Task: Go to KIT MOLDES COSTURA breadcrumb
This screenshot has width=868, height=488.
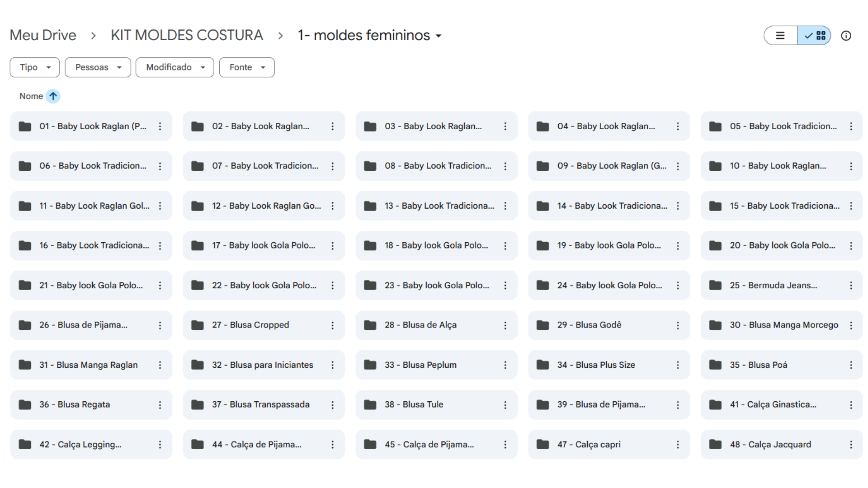Action: point(187,35)
